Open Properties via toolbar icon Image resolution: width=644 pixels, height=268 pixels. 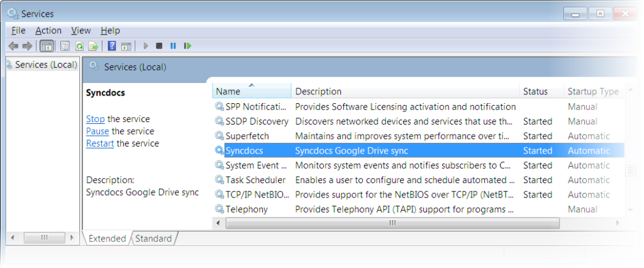tap(64, 46)
